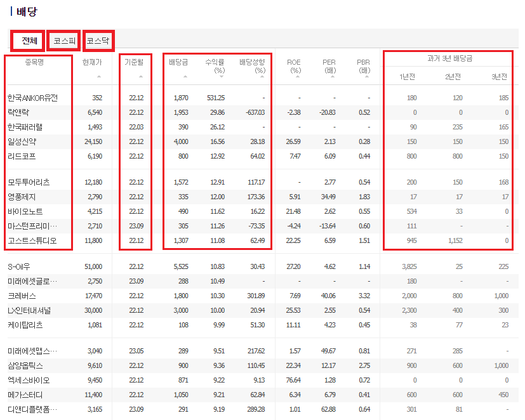Select the 3,825 one-year-ago dividend
This screenshot has height=420, width=525.
coord(409,266)
